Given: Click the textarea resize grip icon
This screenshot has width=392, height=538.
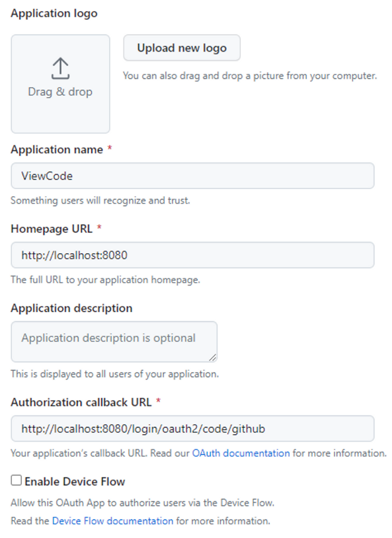Looking at the screenshot, I should click(213, 358).
